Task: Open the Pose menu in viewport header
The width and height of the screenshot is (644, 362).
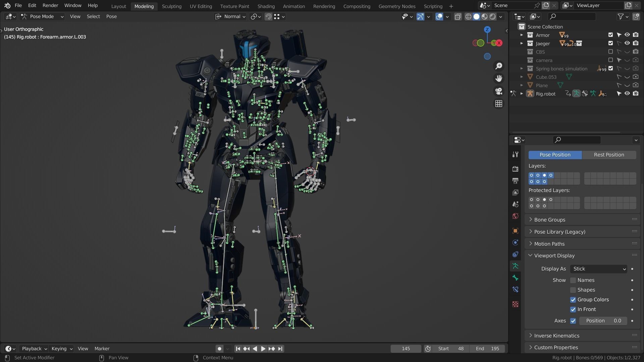Action: (x=111, y=16)
